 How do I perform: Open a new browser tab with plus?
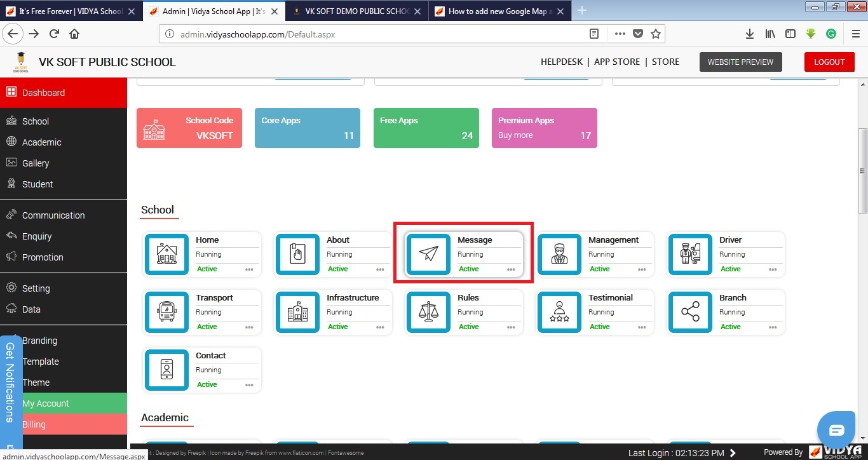[x=582, y=10]
